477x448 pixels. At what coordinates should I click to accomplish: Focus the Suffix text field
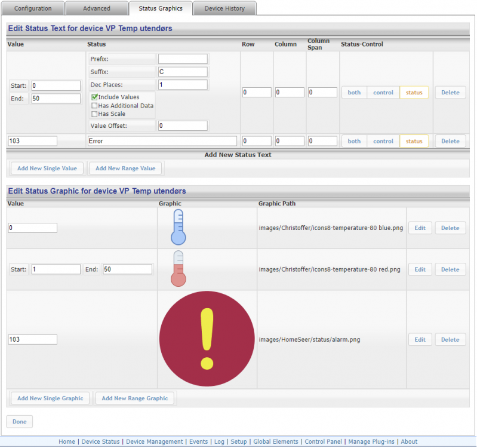click(183, 72)
